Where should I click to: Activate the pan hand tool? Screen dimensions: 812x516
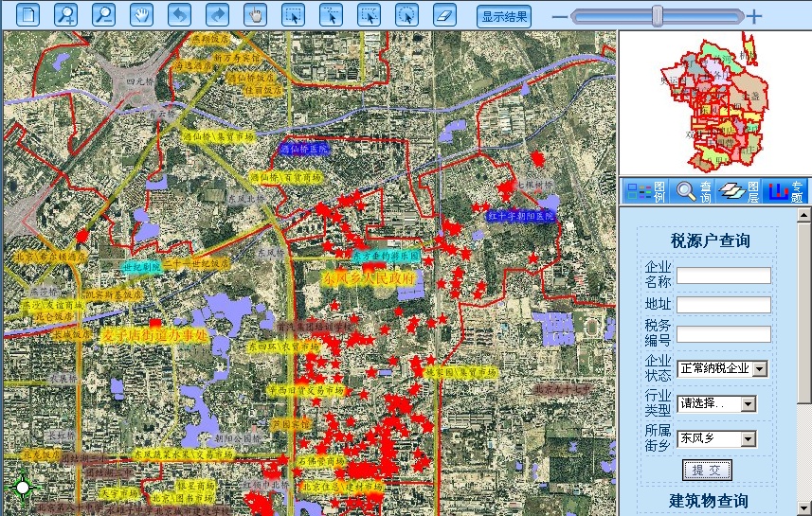pyautogui.click(x=141, y=15)
